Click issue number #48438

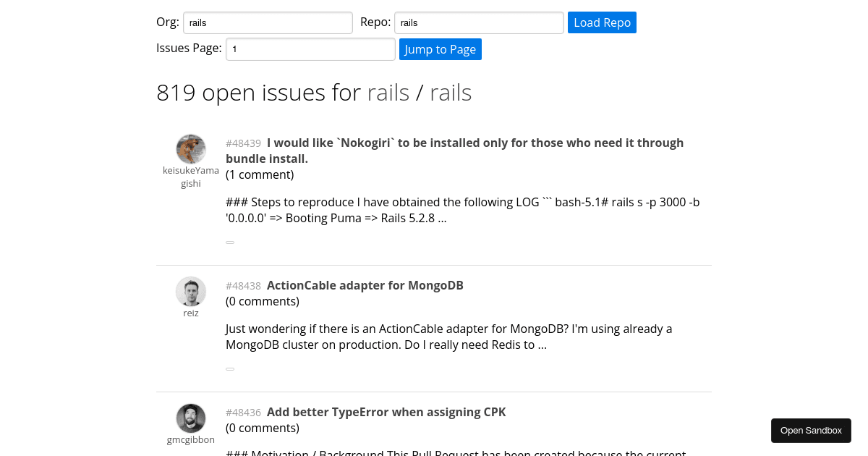(x=243, y=286)
